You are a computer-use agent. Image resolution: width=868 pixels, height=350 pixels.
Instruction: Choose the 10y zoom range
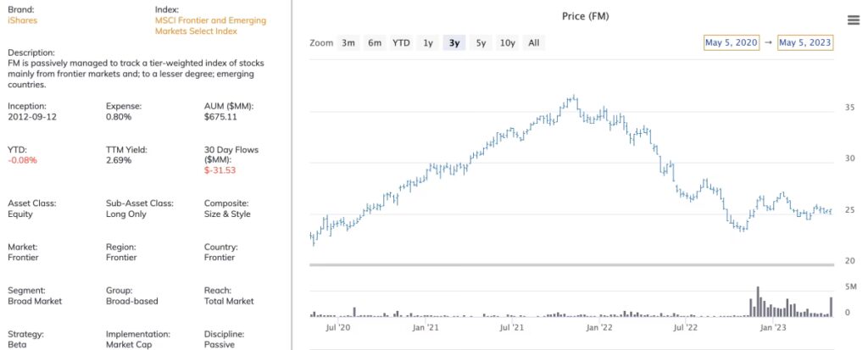tap(507, 42)
